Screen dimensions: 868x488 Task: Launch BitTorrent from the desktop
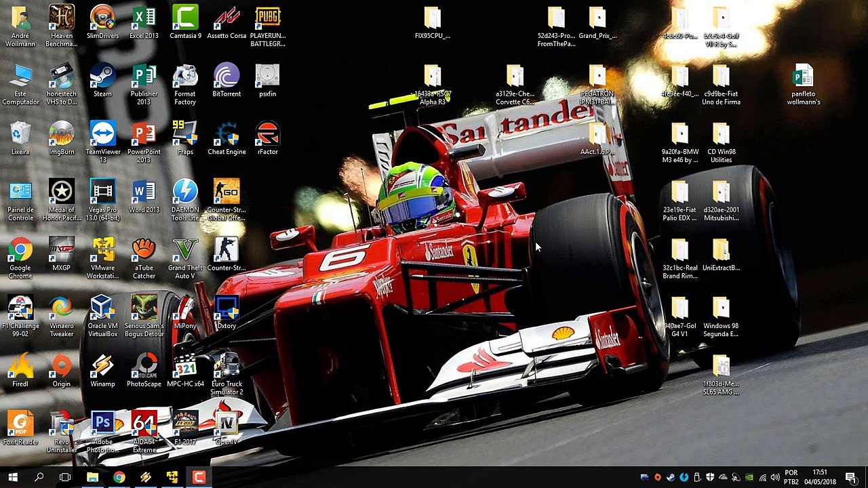226,81
